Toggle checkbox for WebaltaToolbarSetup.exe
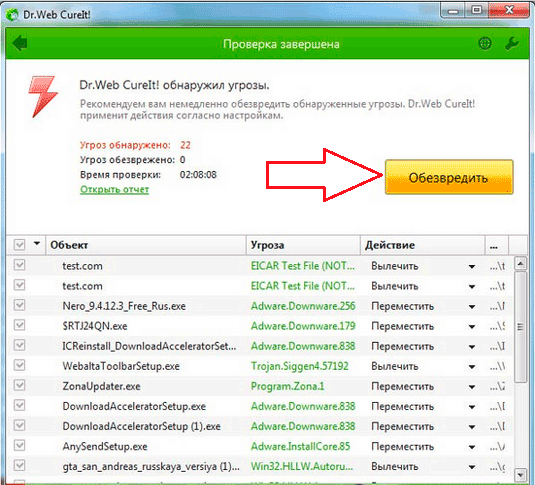The height and width of the screenshot is (485, 535). 19,366
